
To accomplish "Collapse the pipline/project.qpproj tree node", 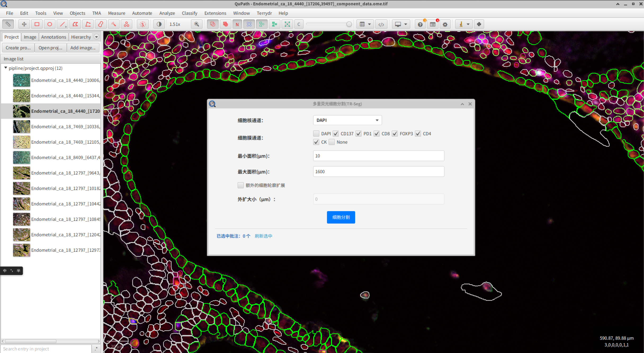I will click(6, 68).
